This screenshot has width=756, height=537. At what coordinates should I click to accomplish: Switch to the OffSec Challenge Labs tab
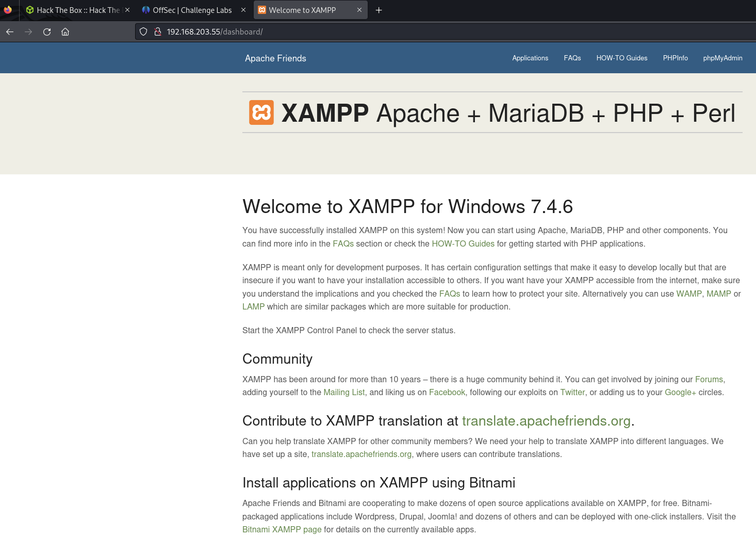[192, 10]
